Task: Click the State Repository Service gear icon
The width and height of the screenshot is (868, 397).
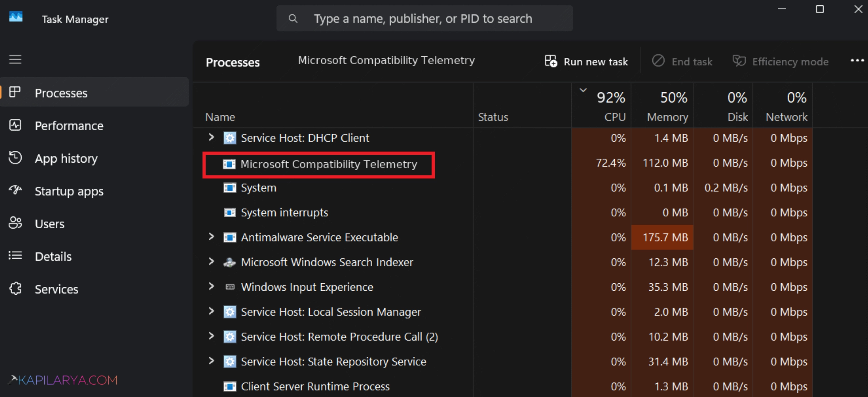Action: [x=230, y=361]
